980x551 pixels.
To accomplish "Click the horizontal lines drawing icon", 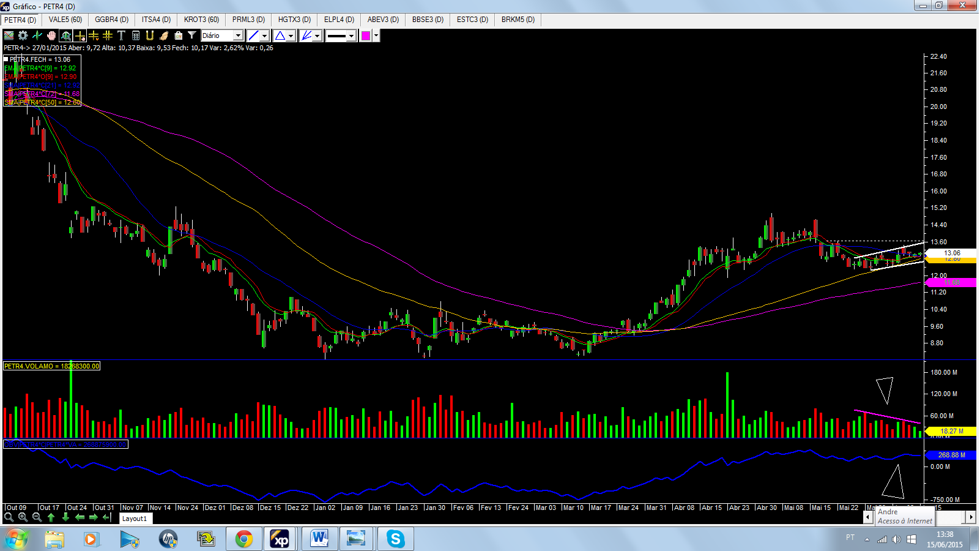I will pos(94,36).
